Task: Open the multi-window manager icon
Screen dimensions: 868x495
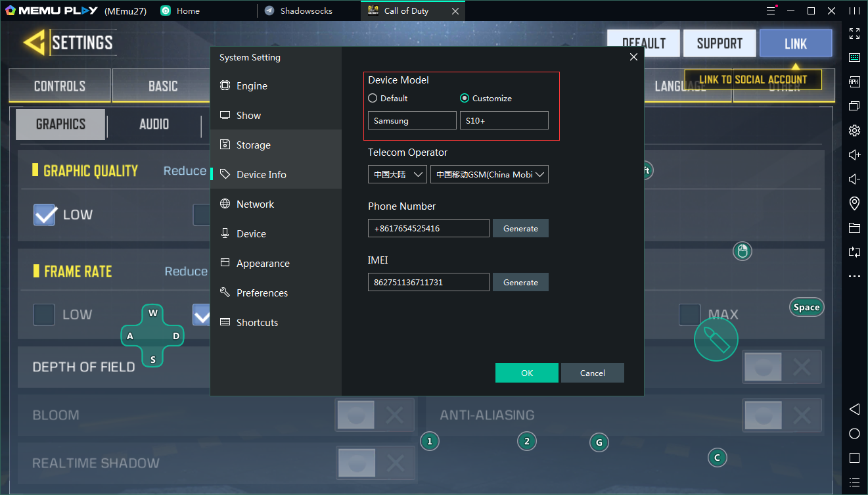Action: 854,106
